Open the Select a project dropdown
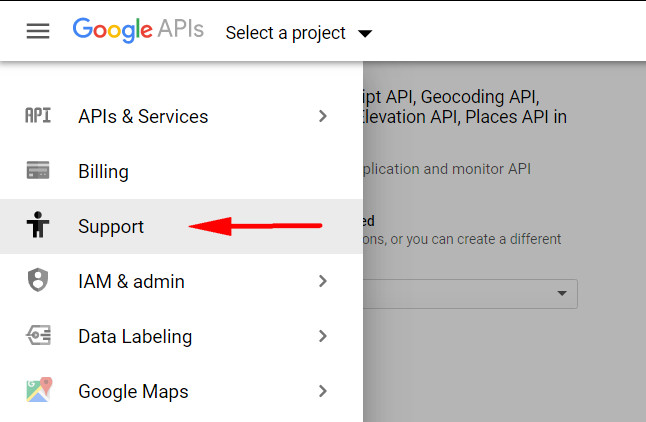The image size is (646, 422). [299, 33]
